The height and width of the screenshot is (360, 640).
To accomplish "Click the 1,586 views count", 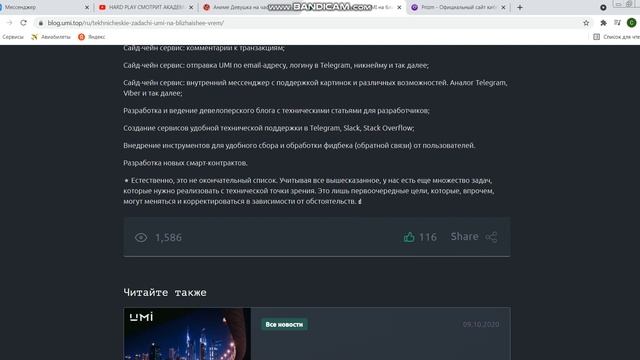I will 168,238.
